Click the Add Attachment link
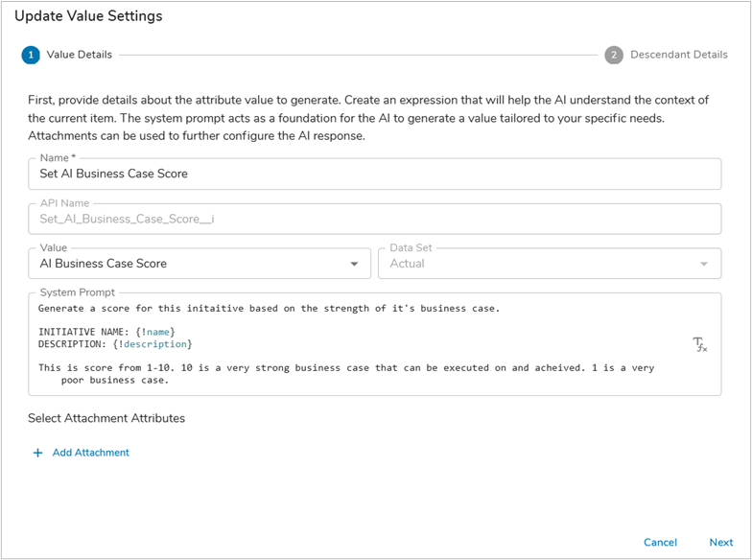The image size is (752, 560). [x=90, y=453]
